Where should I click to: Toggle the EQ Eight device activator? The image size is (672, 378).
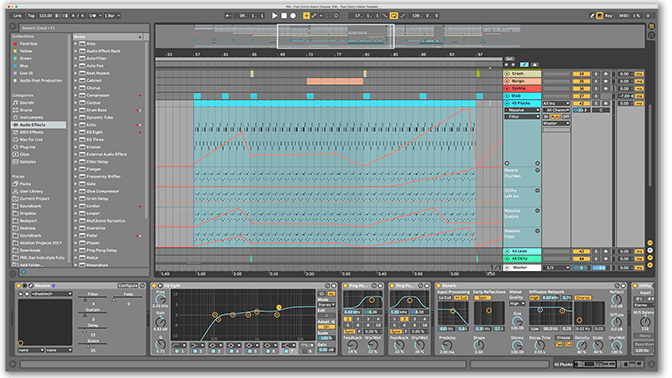point(154,285)
